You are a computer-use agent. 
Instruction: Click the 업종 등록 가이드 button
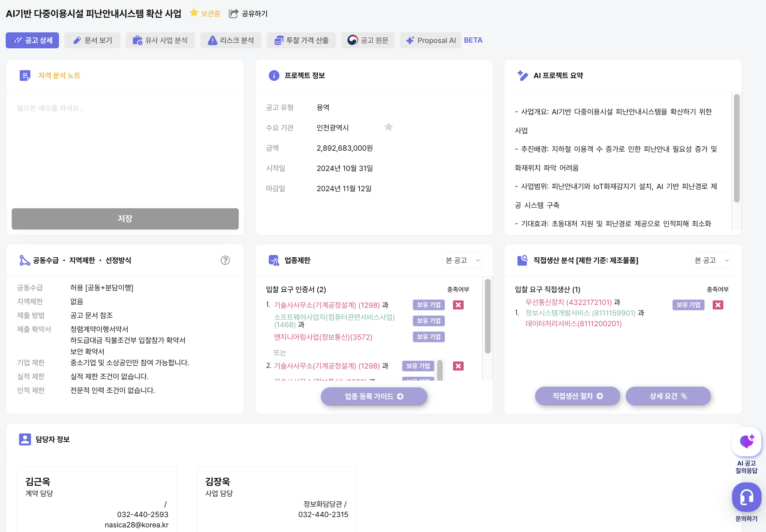pyautogui.click(x=374, y=396)
